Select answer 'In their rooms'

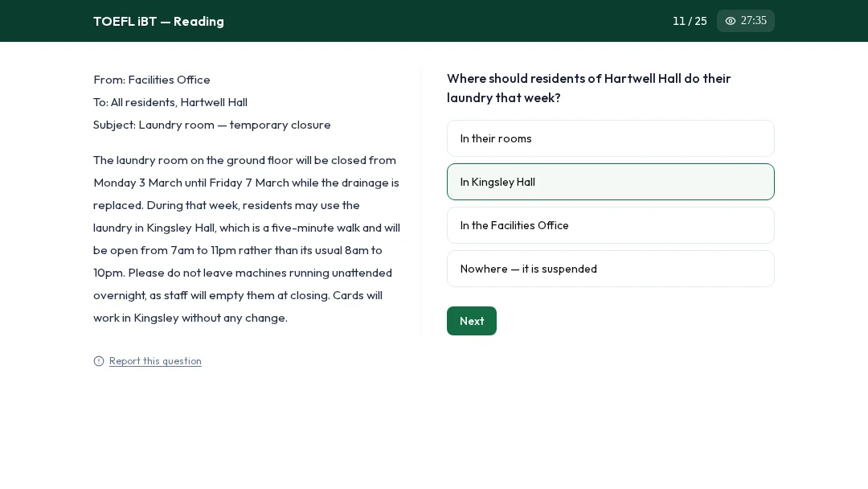click(611, 138)
